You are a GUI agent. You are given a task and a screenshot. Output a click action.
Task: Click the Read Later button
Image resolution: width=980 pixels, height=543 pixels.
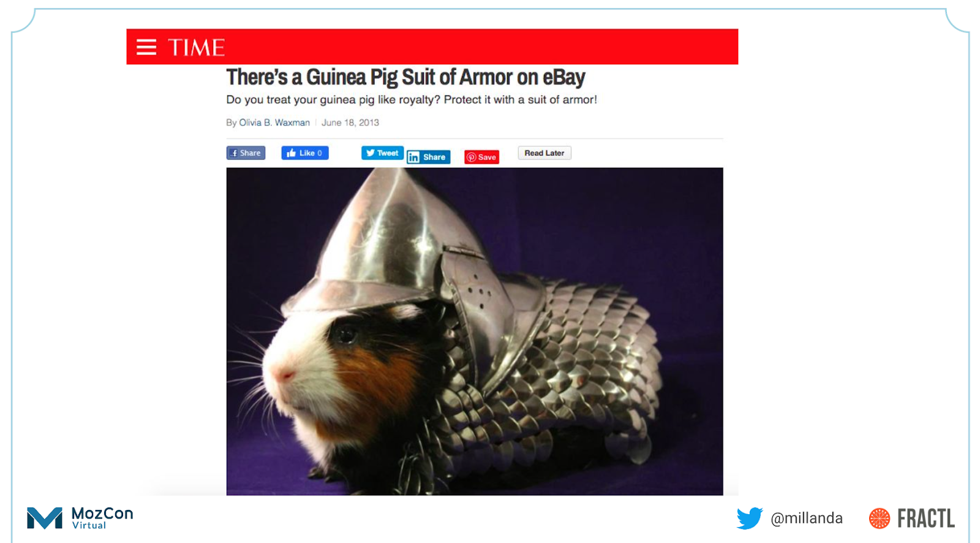click(545, 153)
